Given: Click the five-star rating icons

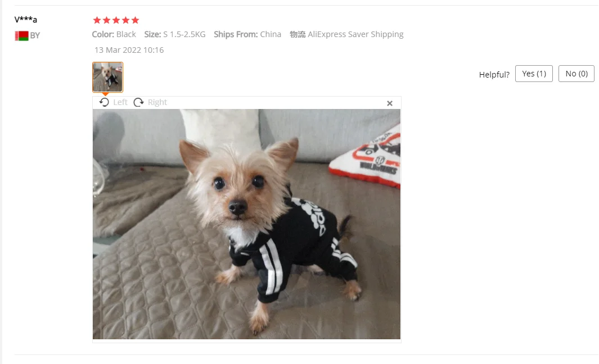Looking at the screenshot, I should tap(116, 20).
